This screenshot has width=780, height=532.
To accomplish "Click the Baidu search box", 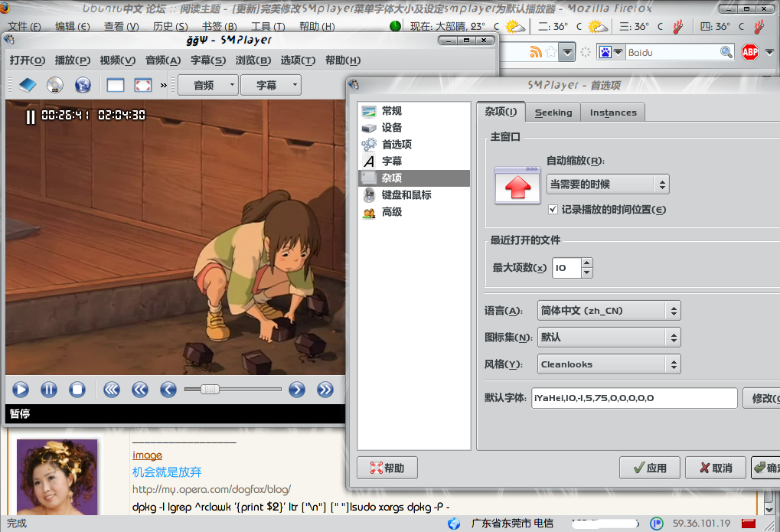I will 671,52.
